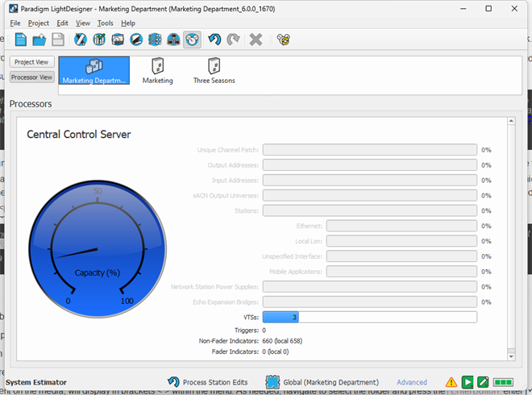
Task: Click the Triggers value 0
Action: pyautogui.click(x=264, y=331)
